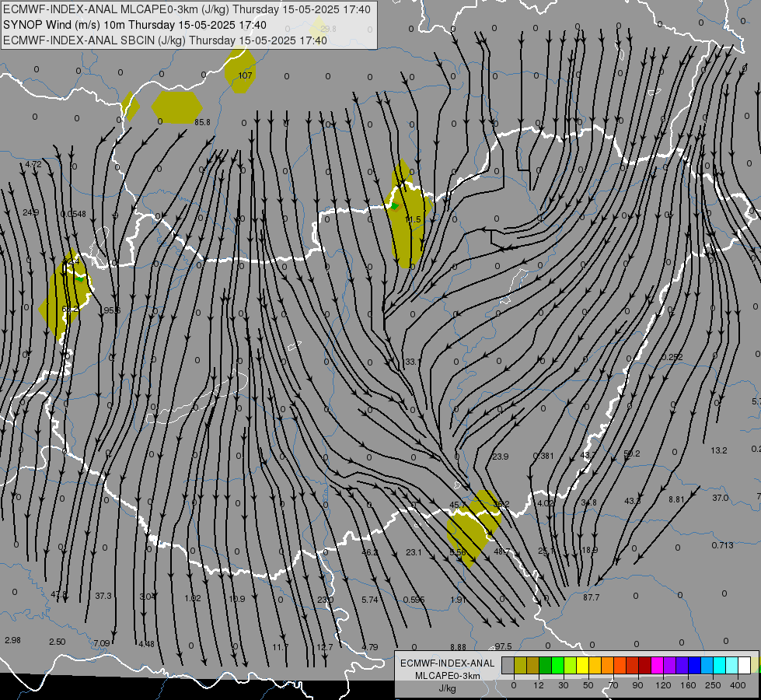Pick the dark red legend swatch
The width and height of the screenshot is (761, 700).
(644, 666)
